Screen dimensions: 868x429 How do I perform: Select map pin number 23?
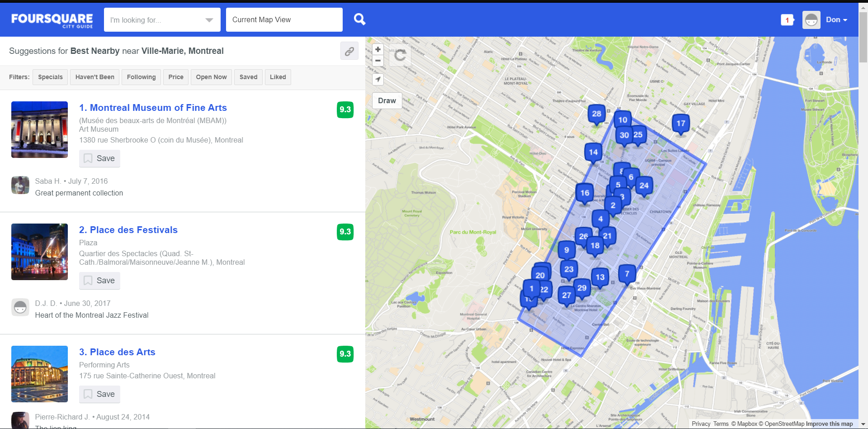click(x=569, y=269)
